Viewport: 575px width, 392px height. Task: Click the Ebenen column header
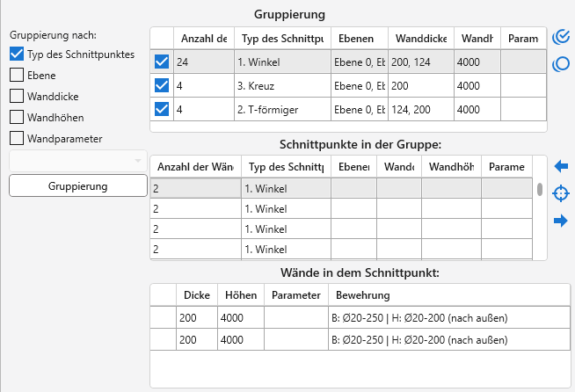point(360,38)
